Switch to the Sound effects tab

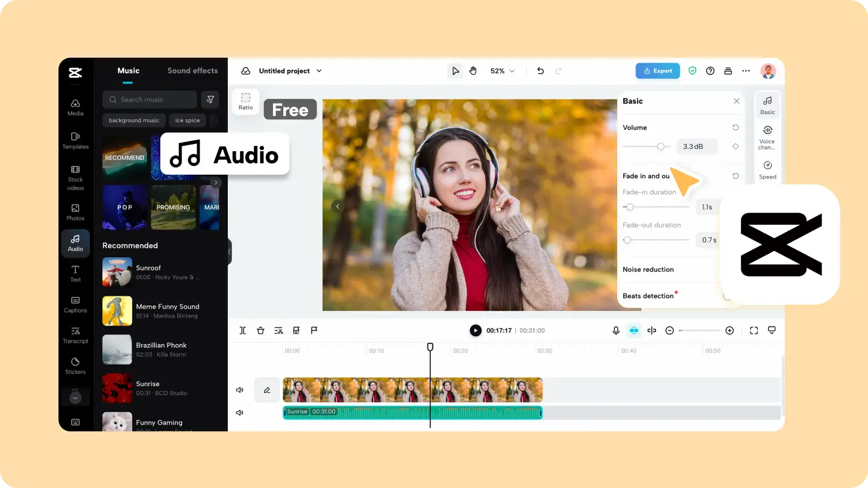(x=192, y=70)
